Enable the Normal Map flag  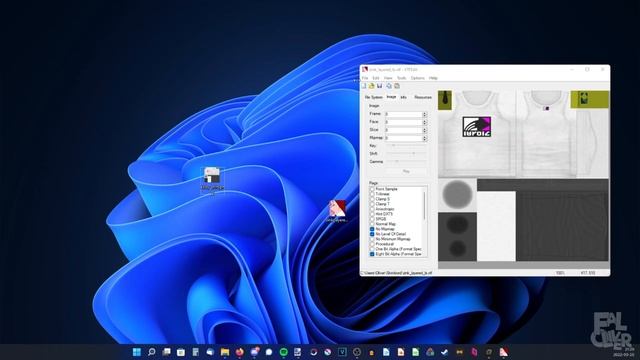click(372, 224)
